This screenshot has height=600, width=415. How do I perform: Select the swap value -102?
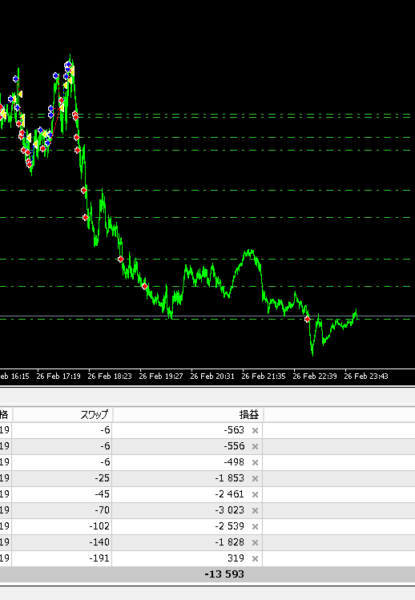coord(99,526)
